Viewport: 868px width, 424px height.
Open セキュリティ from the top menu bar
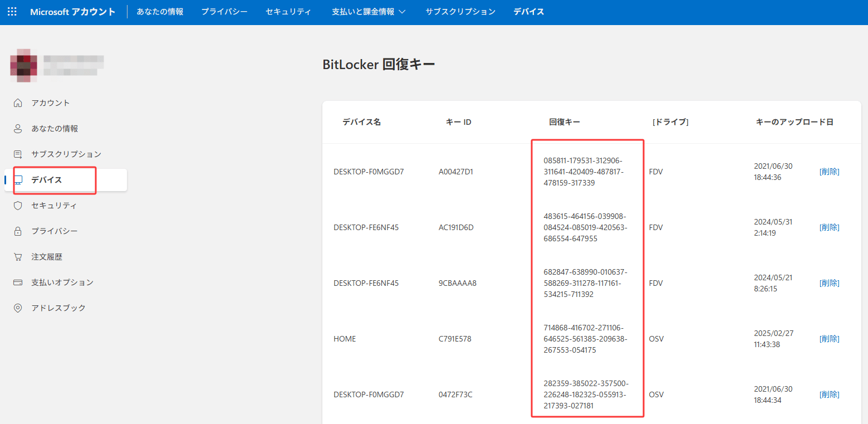288,11
